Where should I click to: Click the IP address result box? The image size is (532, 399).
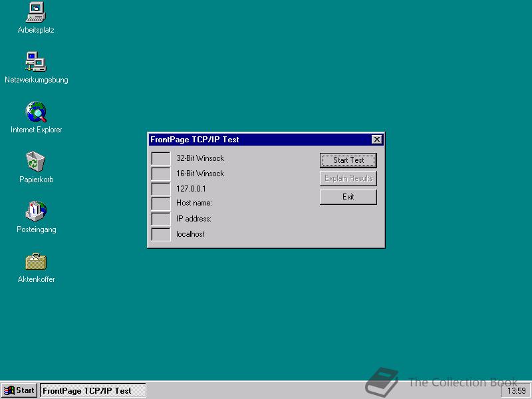tap(161, 219)
